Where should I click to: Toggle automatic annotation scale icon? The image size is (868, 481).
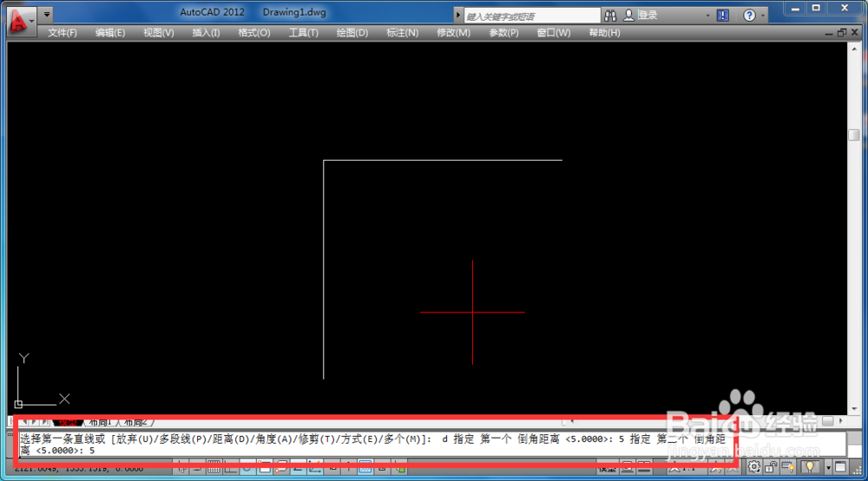point(732,468)
